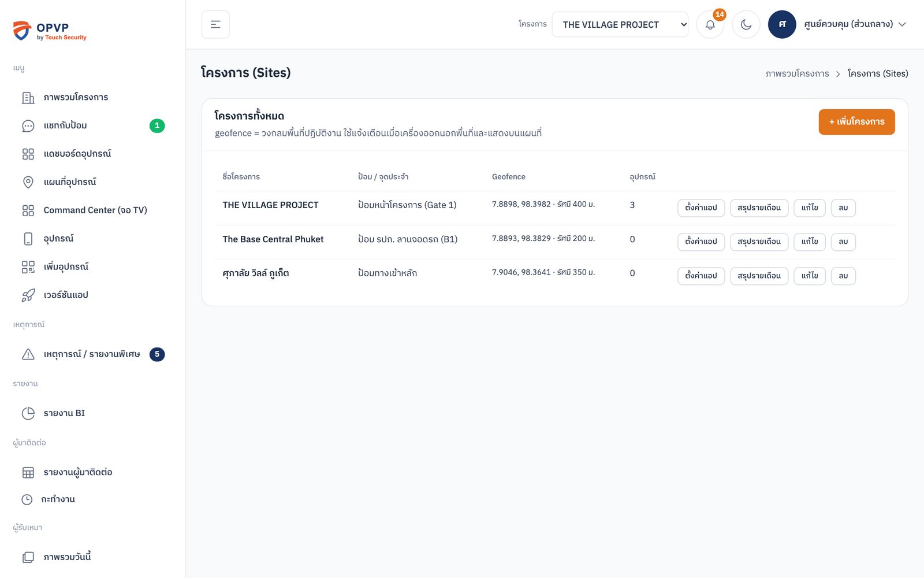924x578 pixels.
Task: Click ตั้งค่าแอป for THE VILLAGE PROJECT
Action: click(x=701, y=208)
